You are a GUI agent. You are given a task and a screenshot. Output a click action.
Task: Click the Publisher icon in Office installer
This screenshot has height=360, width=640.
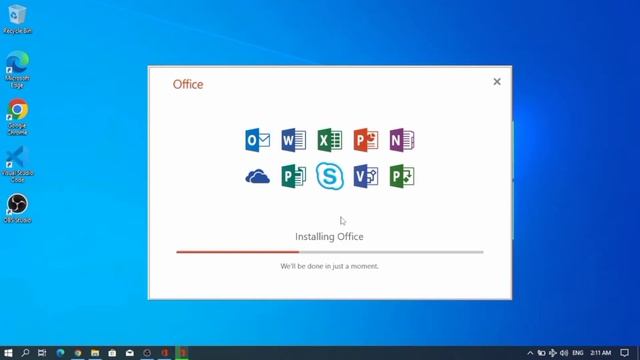click(293, 176)
